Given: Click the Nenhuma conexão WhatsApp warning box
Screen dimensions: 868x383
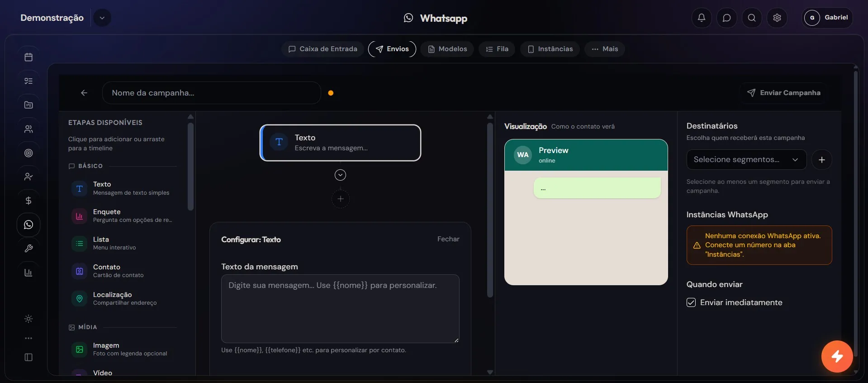Looking at the screenshot, I should coord(759,245).
